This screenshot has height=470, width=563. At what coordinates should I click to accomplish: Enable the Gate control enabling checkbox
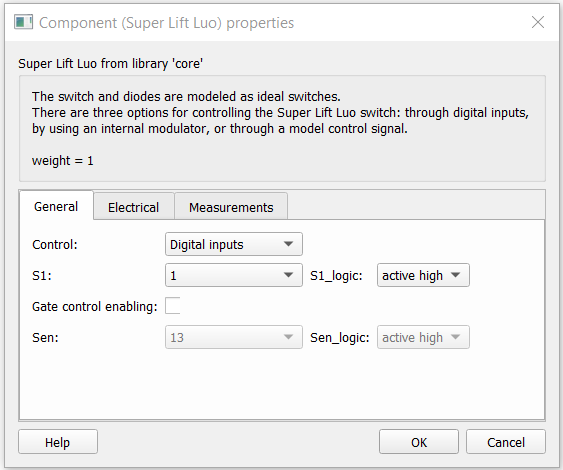pos(173,306)
